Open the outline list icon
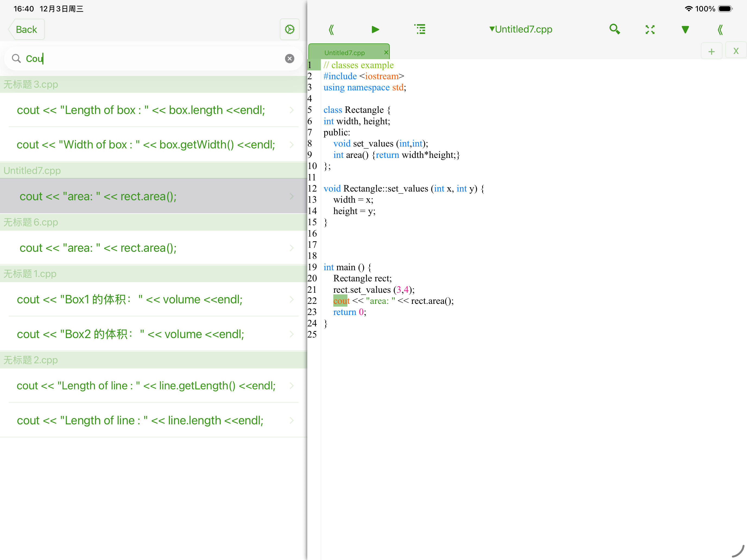This screenshot has height=560, width=747. (x=420, y=29)
